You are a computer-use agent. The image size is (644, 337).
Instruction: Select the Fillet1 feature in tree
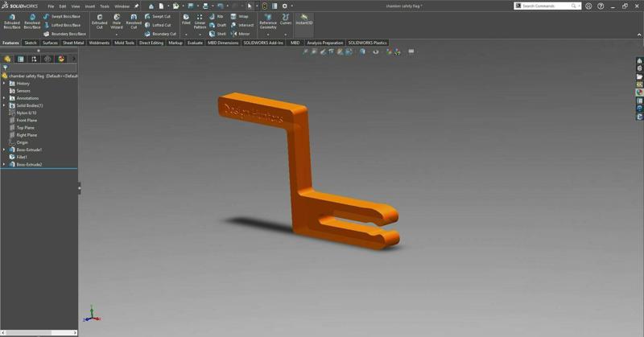[22, 157]
